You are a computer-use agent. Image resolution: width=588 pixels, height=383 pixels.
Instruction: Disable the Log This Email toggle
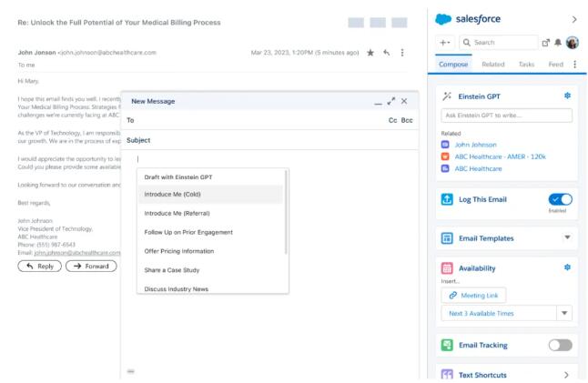click(561, 199)
